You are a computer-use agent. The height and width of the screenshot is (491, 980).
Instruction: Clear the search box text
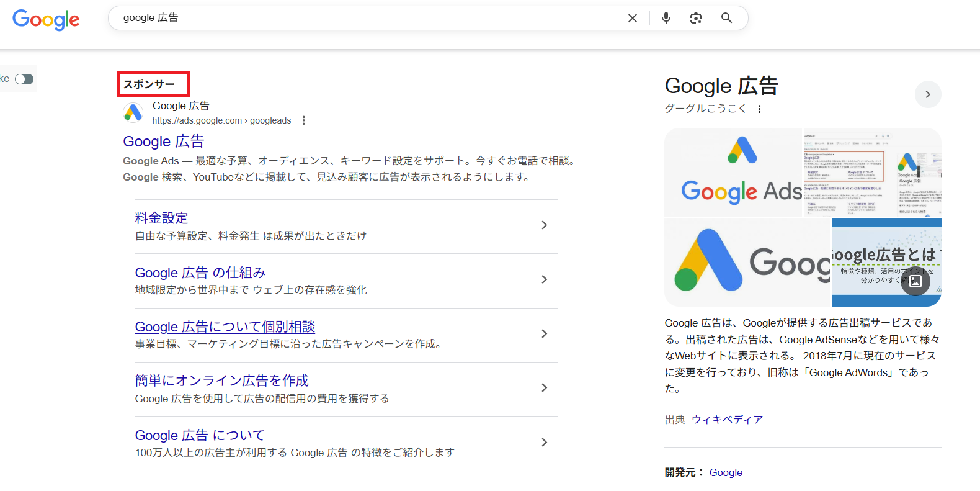coord(632,18)
